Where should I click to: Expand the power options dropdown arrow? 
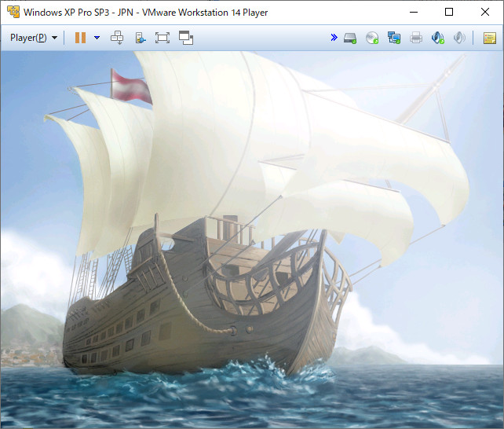pos(97,38)
